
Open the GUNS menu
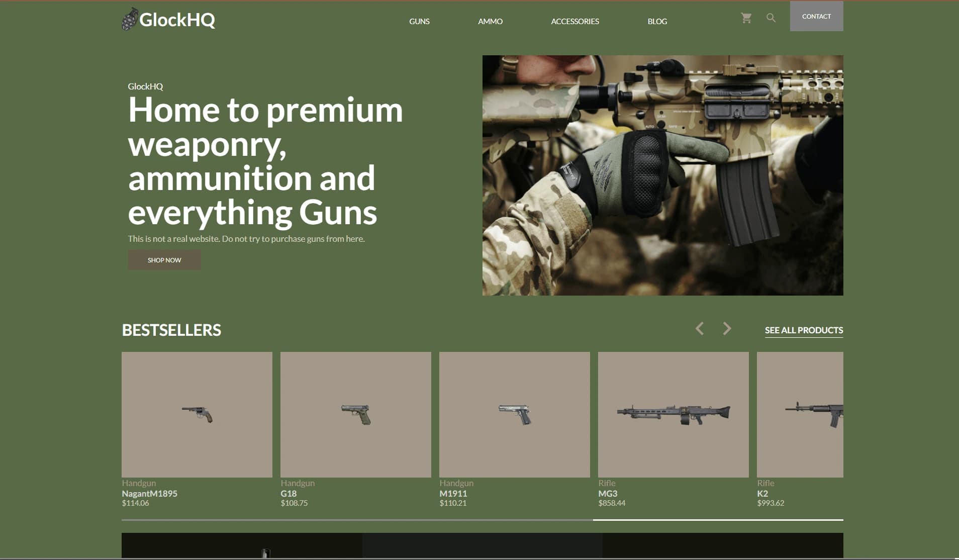419,21
